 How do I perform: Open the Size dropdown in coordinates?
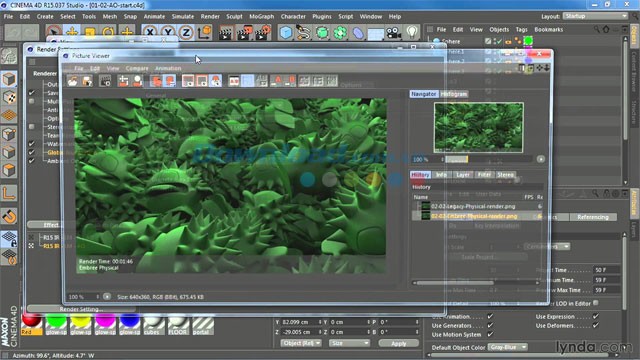click(349, 343)
